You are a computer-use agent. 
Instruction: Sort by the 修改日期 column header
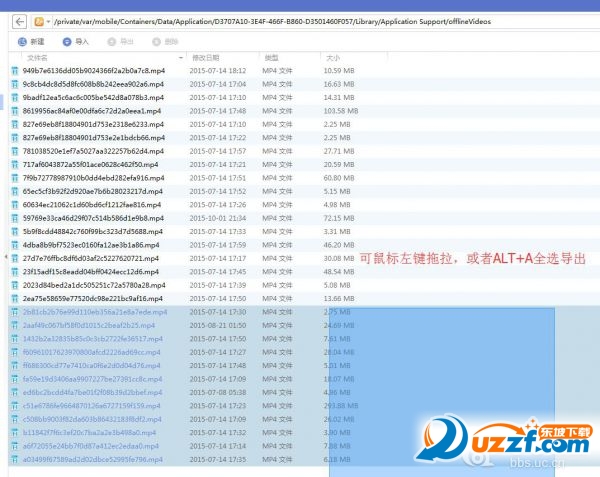[x=205, y=58]
